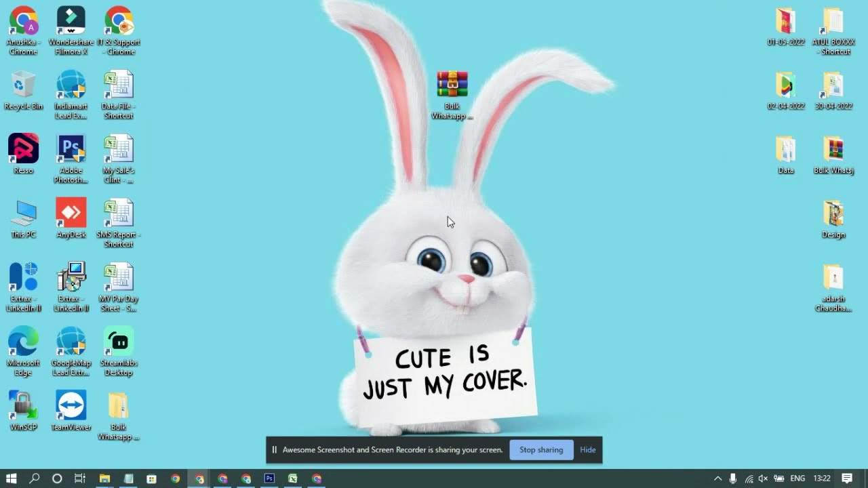Open the Wi-Fi network tray icon
The width and height of the screenshot is (868, 488).
749,479
